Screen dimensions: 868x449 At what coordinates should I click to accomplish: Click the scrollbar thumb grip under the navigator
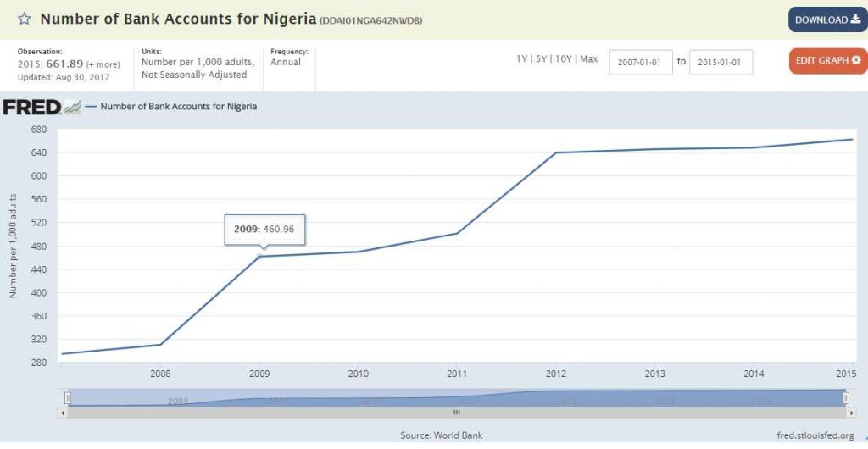[x=456, y=412]
